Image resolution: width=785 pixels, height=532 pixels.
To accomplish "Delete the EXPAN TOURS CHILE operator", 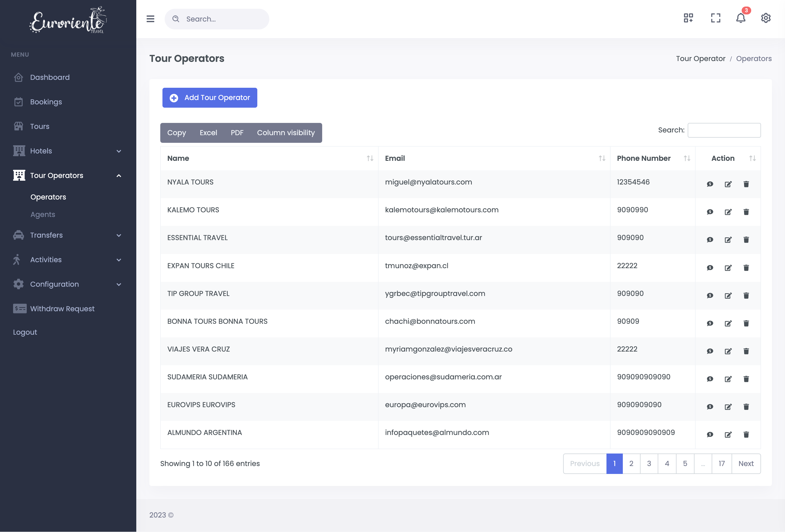I will pos(746,268).
